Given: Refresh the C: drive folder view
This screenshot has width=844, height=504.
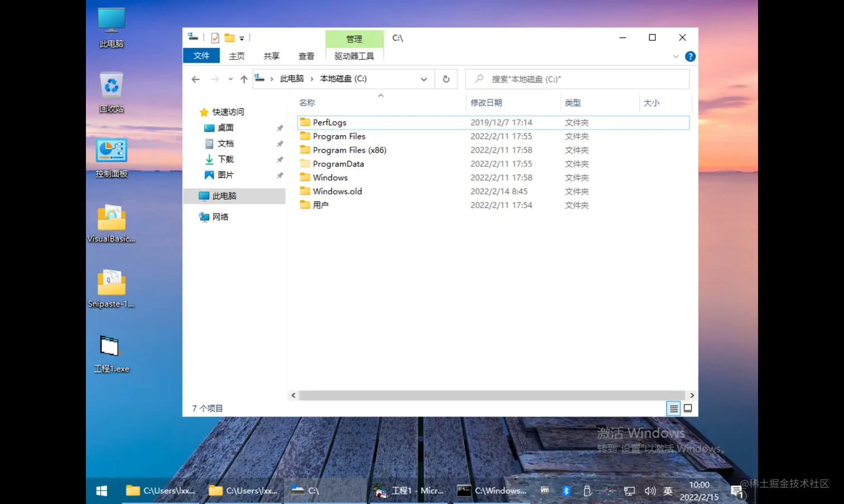Looking at the screenshot, I should click(x=446, y=79).
